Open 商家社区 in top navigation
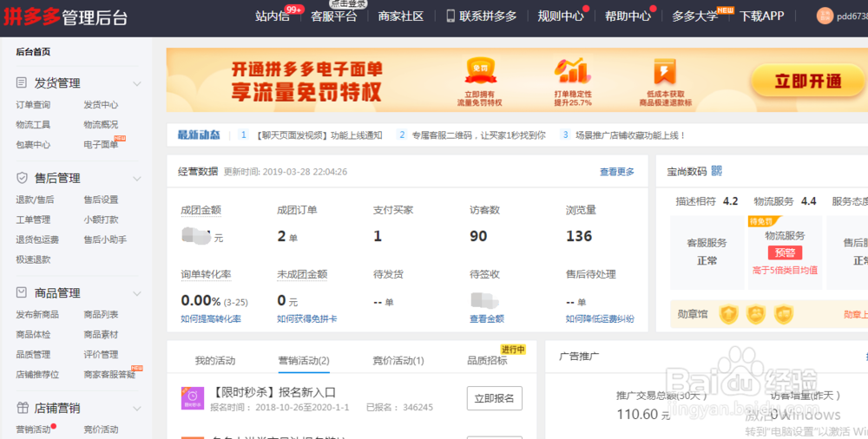The width and height of the screenshot is (868, 439). point(401,16)
